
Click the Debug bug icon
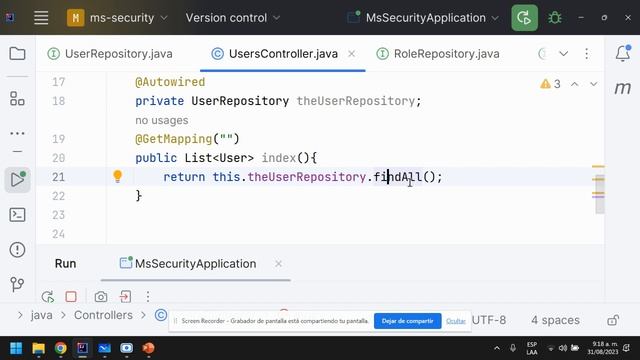pyautogui.click(x=554, y=18)
